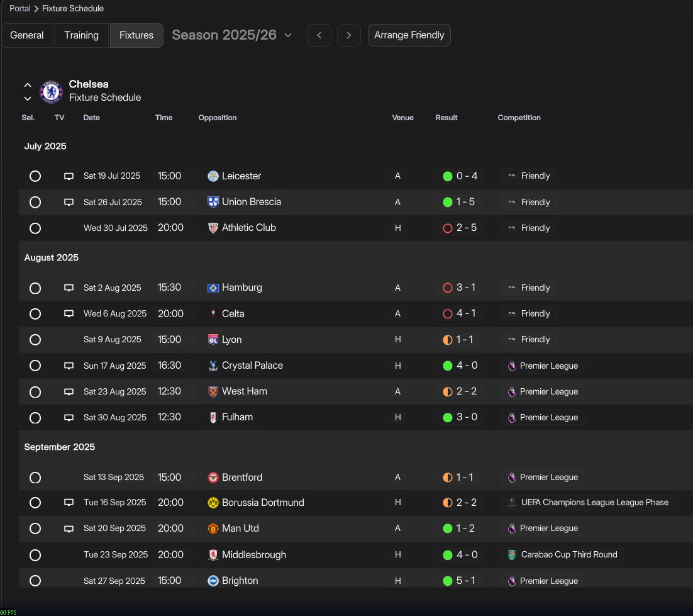Click Middlesbrough badge icon
Image resolution: width=693 pixels, height=616 pixels.
coord(213,554)
